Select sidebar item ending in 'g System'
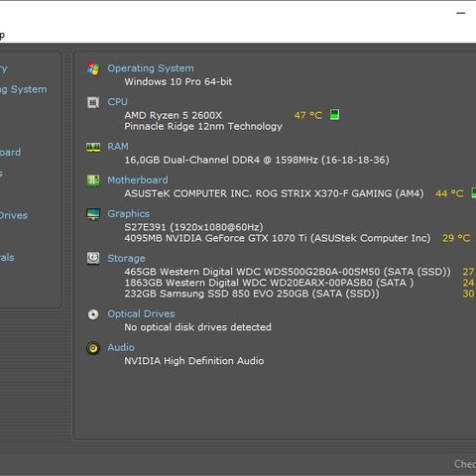 pos(24,89)
